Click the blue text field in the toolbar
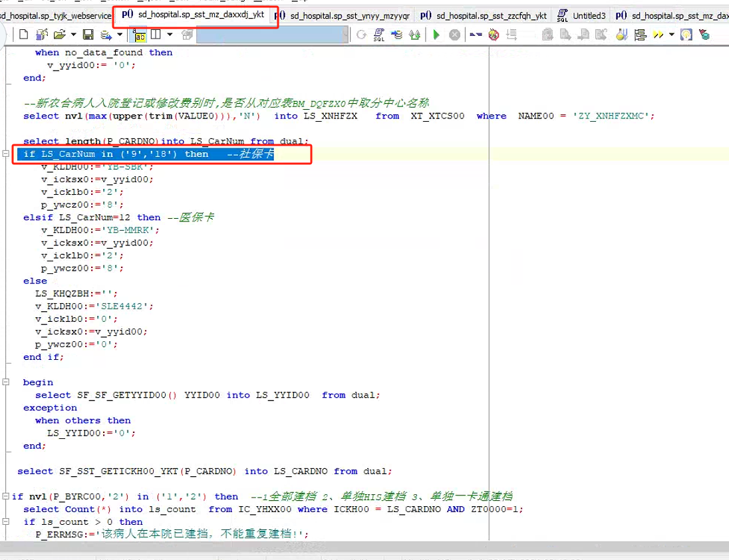 273,35
